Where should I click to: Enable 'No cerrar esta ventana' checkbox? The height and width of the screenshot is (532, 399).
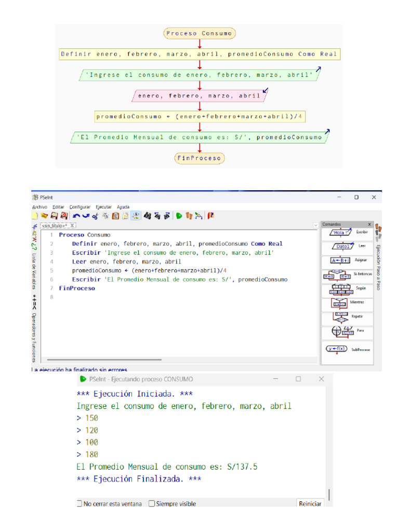pos(79,503)
